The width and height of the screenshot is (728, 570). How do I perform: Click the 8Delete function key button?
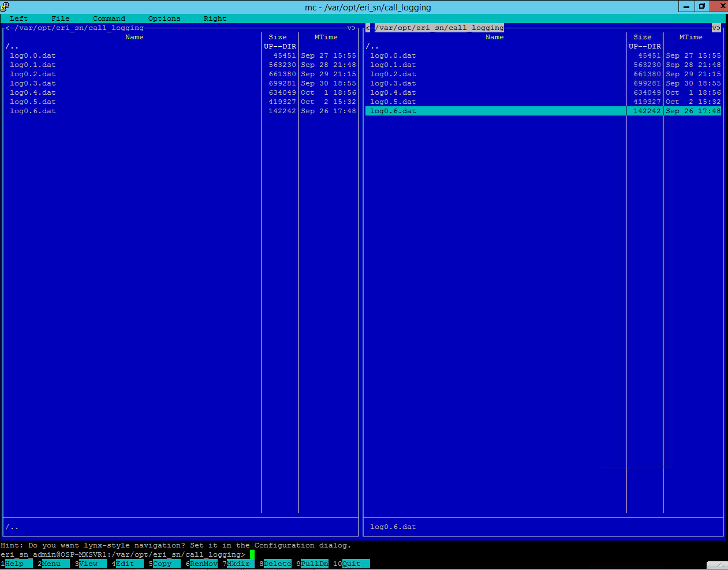point(276,564)
